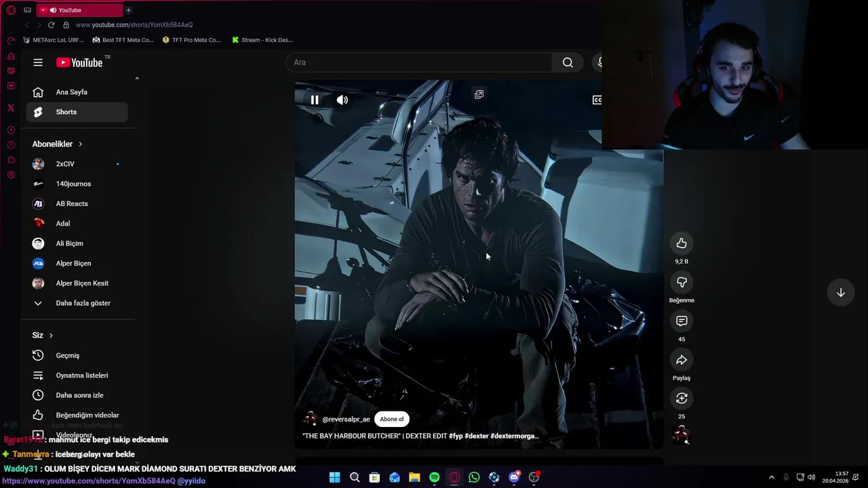Viewport: 868px width, 488px height.
Task: Open the Alper Biçen channel
Action: (77, 263)
